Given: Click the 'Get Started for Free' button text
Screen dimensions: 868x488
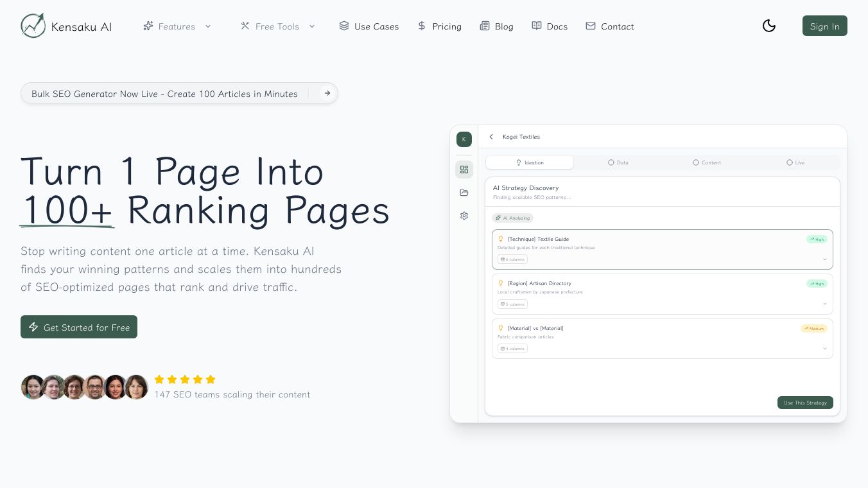Looking at the screenshot, I should (x=87, y=327).
